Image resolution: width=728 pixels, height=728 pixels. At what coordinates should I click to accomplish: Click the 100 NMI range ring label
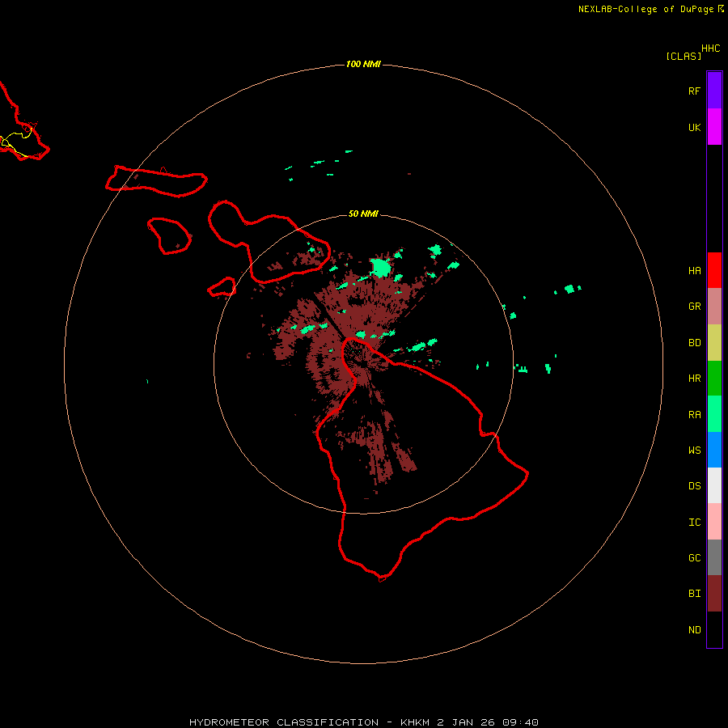click(363, 64)
